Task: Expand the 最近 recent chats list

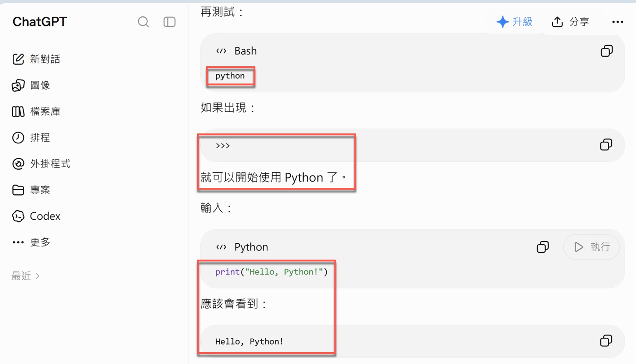Action: pos(25,276)
